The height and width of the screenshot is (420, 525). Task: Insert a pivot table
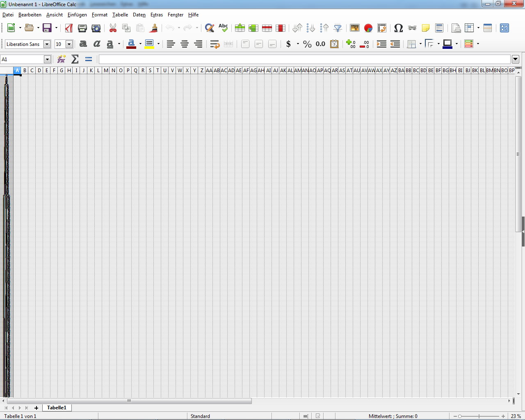[382, 28]
